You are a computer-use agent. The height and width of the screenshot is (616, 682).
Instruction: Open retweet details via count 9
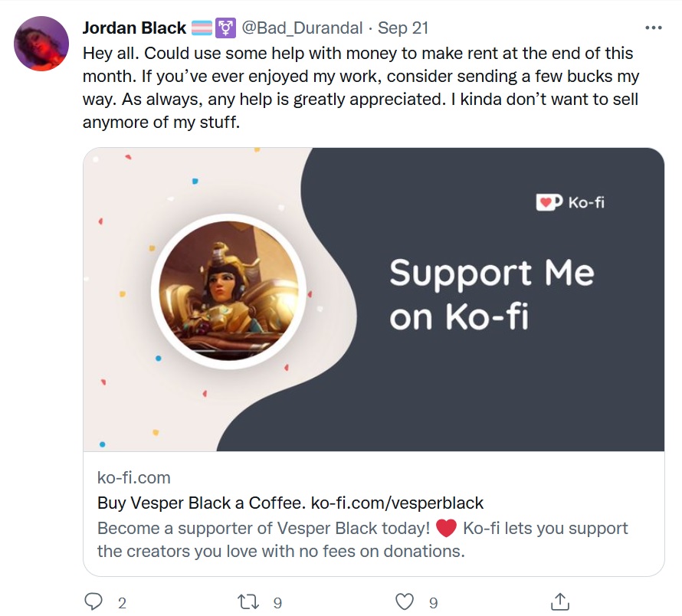click(278, 604)
